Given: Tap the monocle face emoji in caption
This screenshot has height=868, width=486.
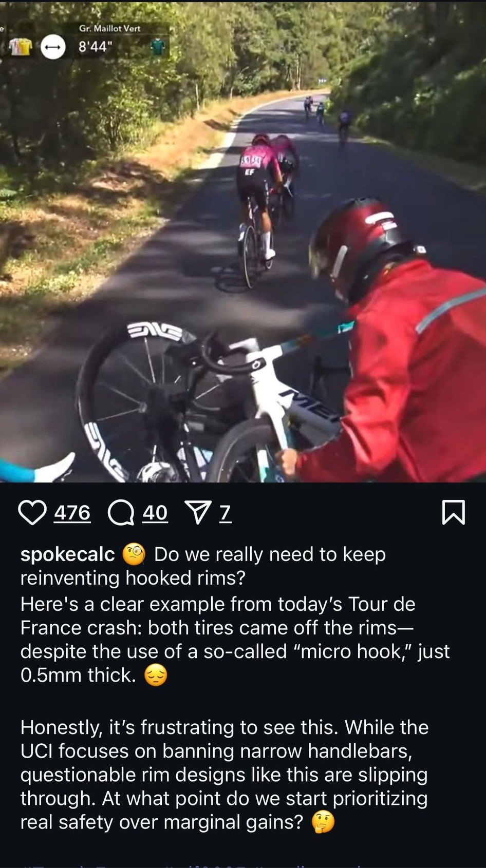Looking at the screenshot, I should click(x=134, y=555).
